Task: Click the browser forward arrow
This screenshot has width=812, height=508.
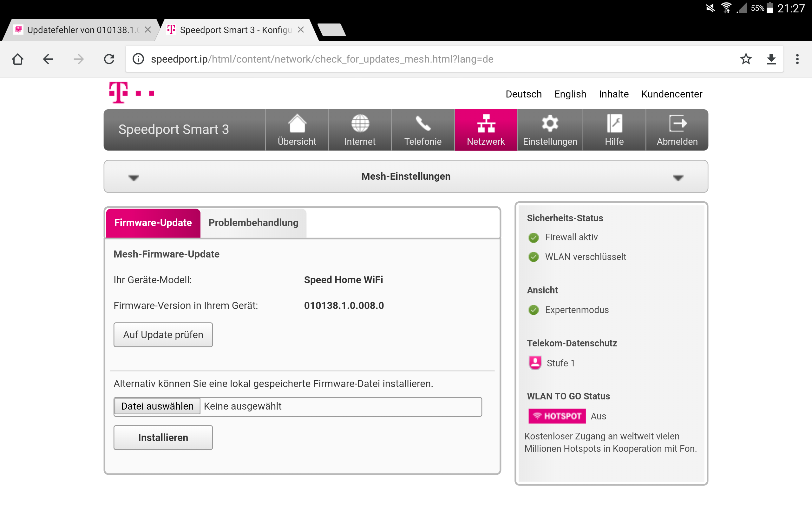Action: (x=79, y=59)
